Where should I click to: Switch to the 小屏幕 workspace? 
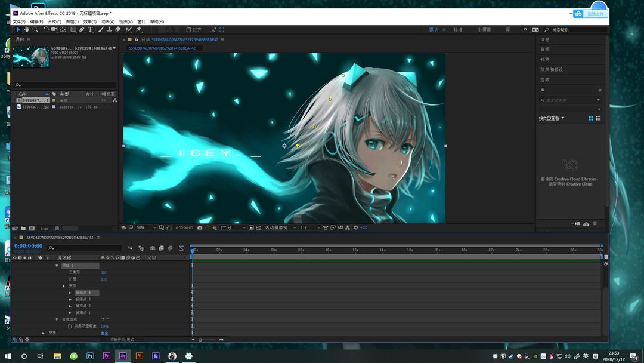[x=484, y=30]
